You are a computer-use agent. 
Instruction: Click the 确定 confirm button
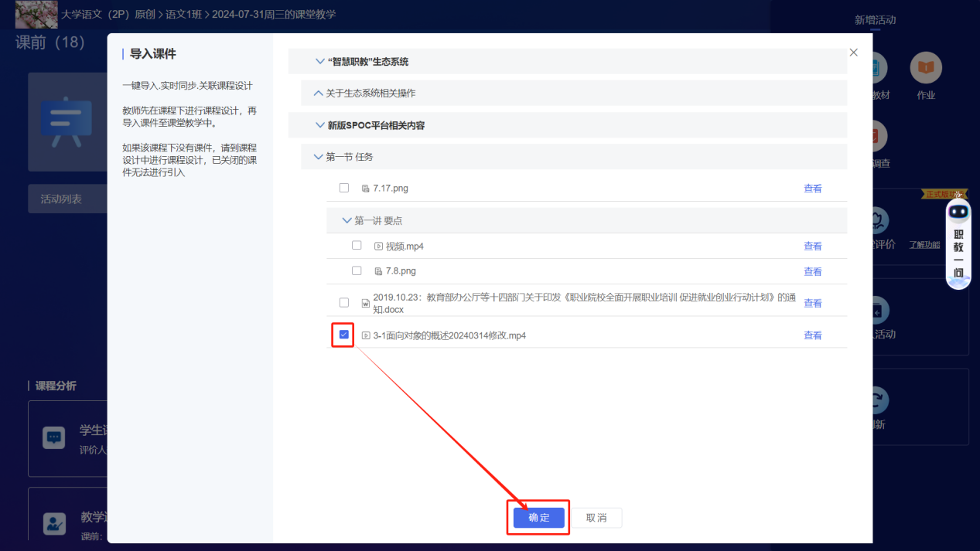click(538, 518)
